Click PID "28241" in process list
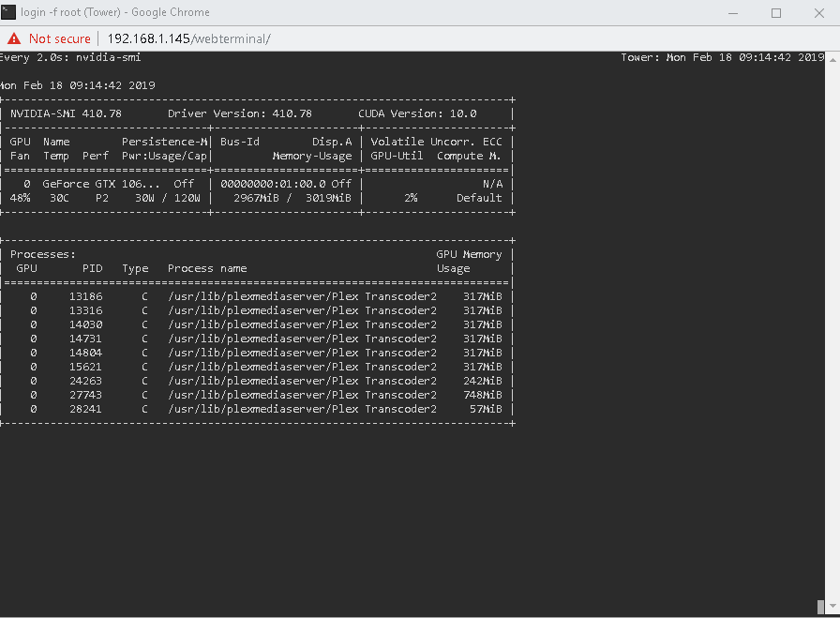The height and width of the screenshot is (618, 840). [85, 409]
